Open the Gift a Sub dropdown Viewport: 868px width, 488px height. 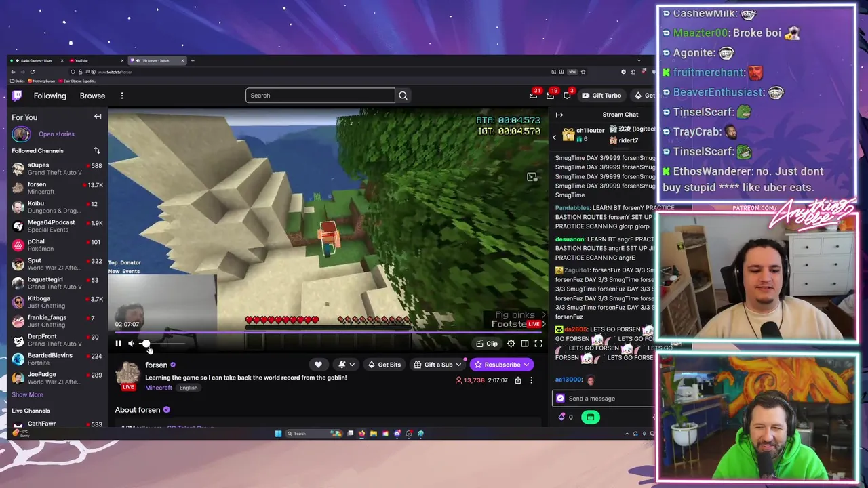pyautogui.click(x=438, y=365)
